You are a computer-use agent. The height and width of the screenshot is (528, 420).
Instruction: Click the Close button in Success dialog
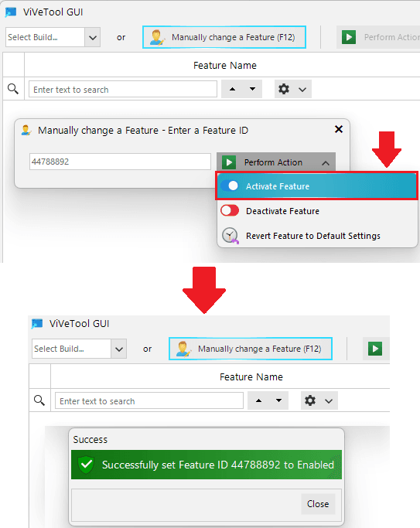click(x=318, y=504)
